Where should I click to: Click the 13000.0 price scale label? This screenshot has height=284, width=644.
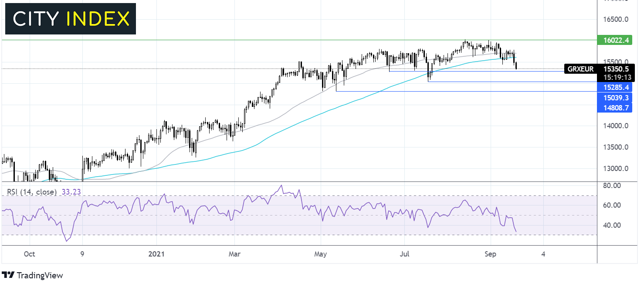coord(615,168)
